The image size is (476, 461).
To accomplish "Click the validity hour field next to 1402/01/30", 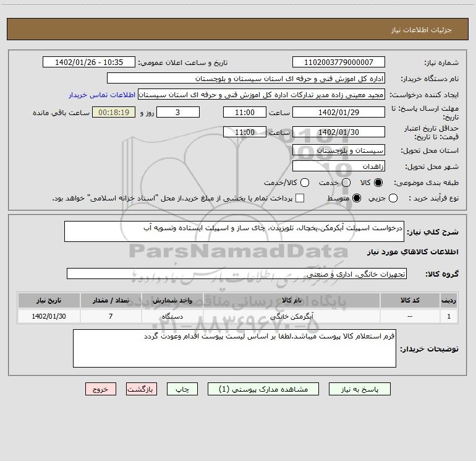I will click(x=245, y=132).
